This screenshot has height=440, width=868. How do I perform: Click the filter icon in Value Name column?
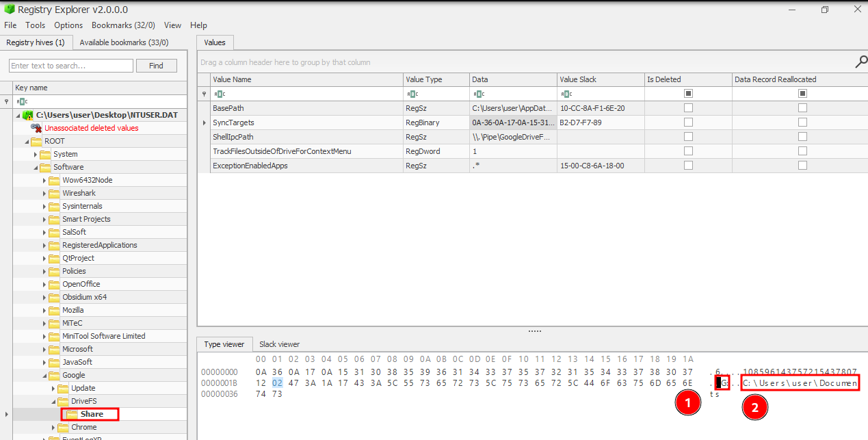tap(218, 94)
